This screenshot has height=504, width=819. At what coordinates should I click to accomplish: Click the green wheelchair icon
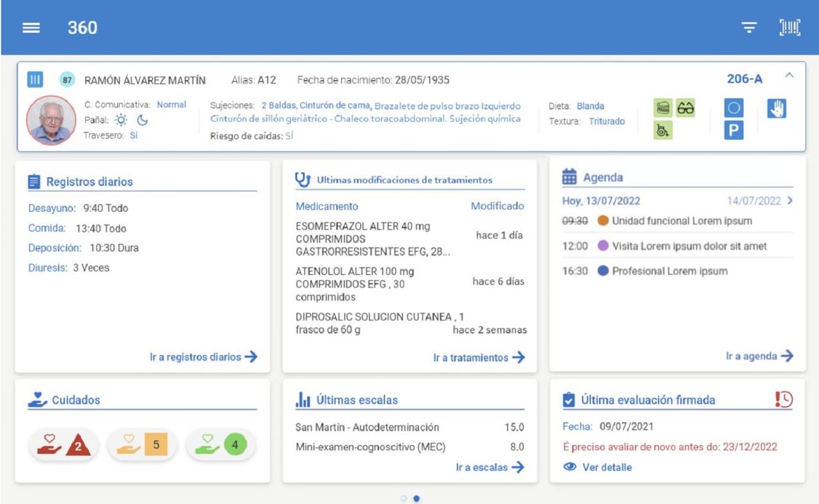pos(663,130)
